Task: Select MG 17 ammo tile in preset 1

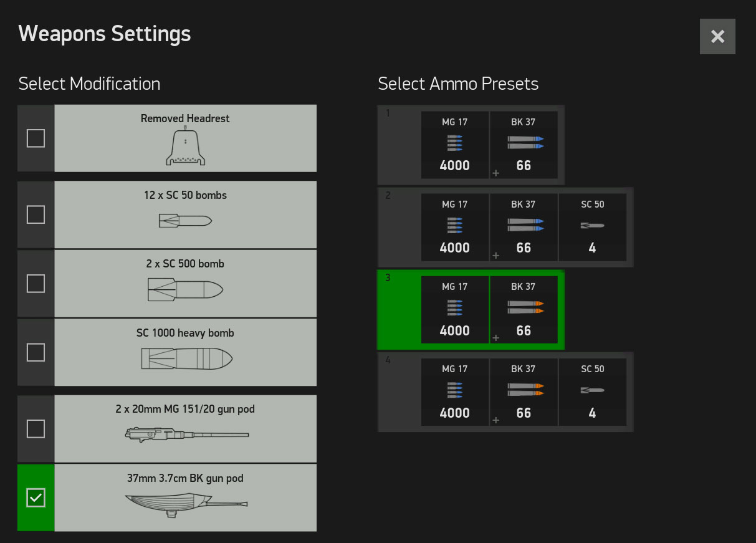Action: (455, 145)
